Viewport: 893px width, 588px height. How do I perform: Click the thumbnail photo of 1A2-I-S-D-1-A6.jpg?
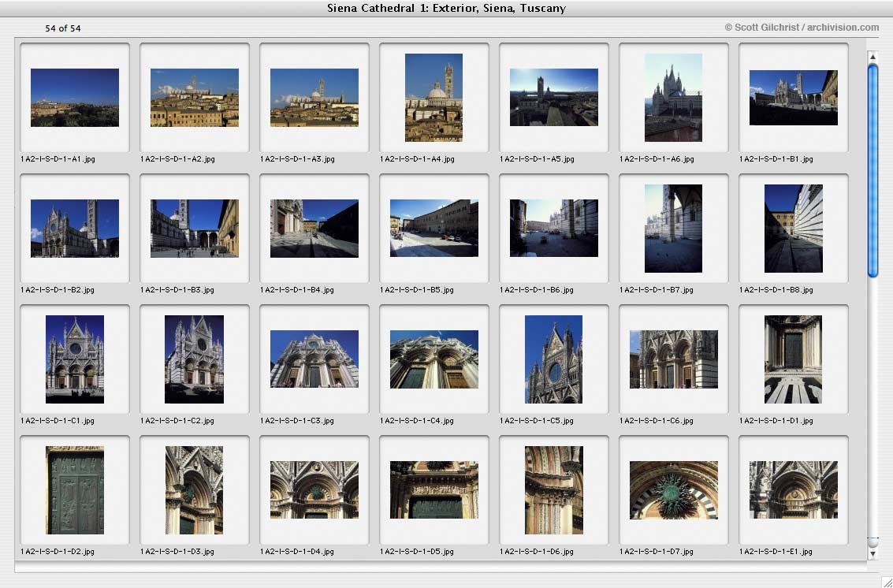click(673, 98)
